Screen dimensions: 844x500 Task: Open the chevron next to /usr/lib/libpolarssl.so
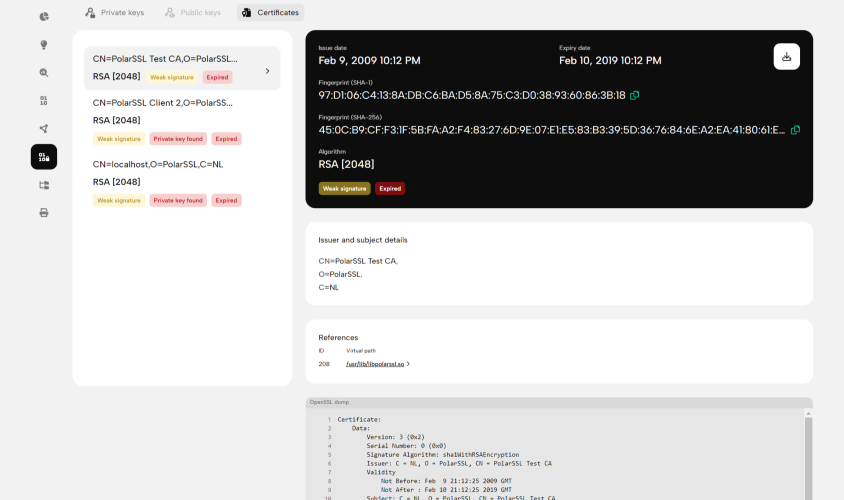(x=409, y=364)
